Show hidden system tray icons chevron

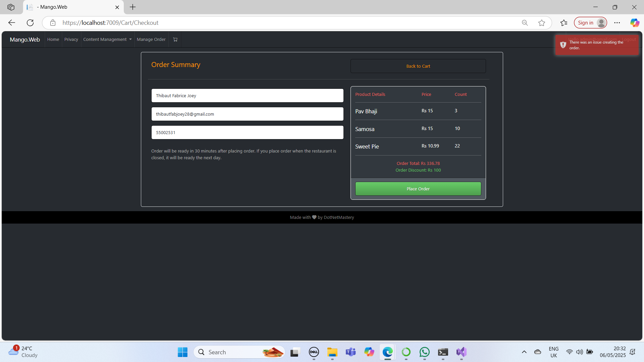pos(524,352)
